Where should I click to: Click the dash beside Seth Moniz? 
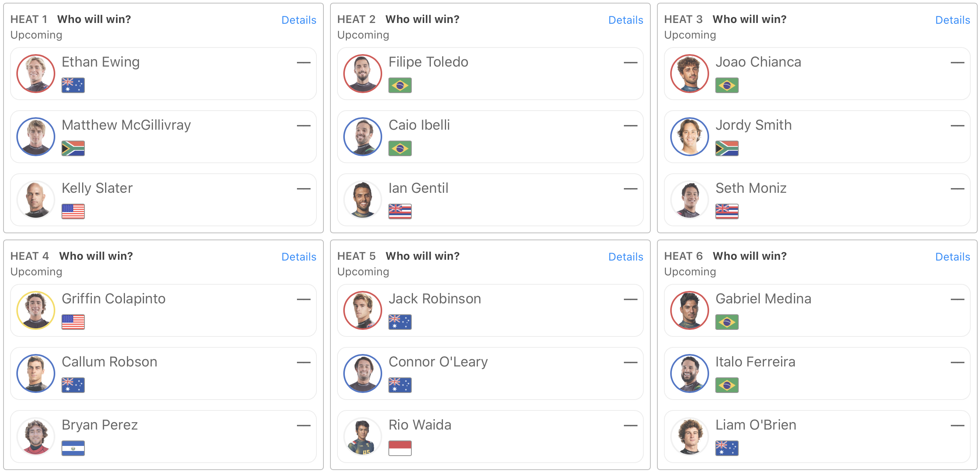click(x=957, y=189)
